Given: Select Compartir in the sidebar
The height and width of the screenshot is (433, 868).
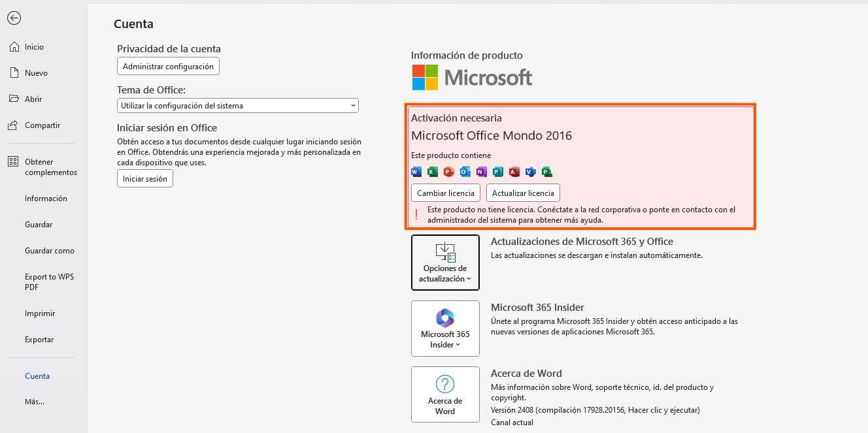Looking at the screenshot, I should pyautogui.click(x=43, y=125).
